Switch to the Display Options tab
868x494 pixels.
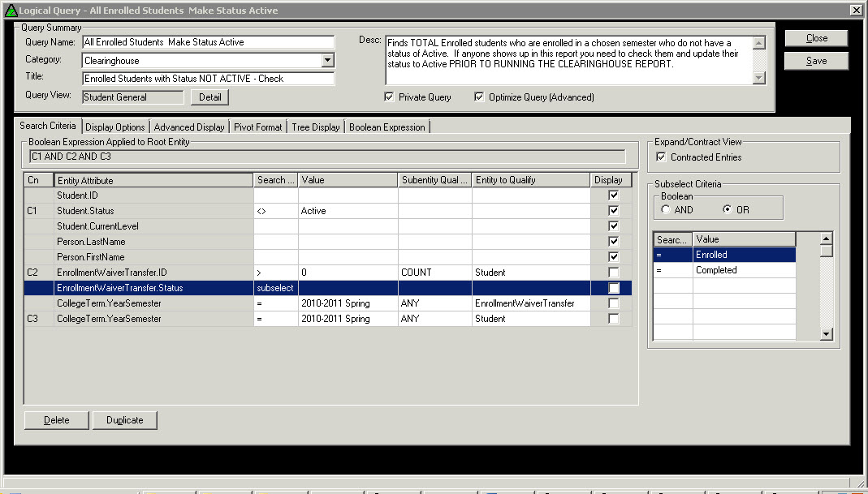point(115,127)
